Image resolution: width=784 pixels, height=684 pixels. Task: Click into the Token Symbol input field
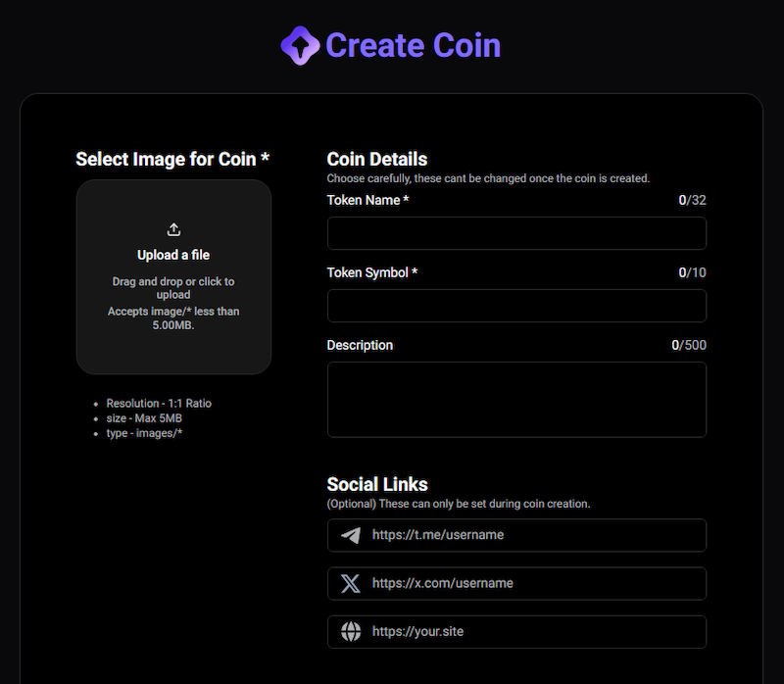click(x=516, y=306)
